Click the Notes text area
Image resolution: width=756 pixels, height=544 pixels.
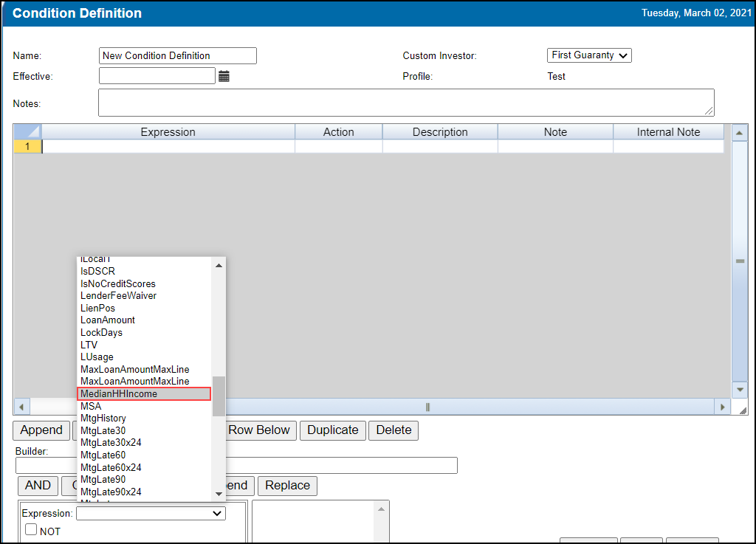406,103
